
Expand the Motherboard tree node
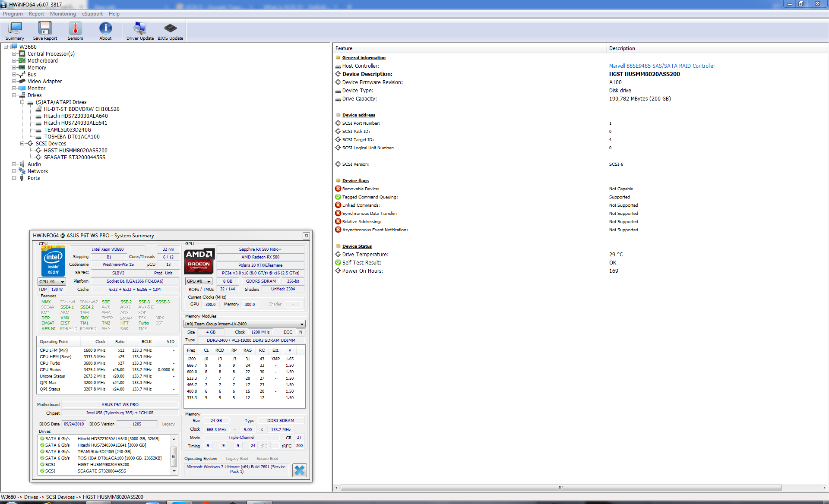[x=14, y=61]
